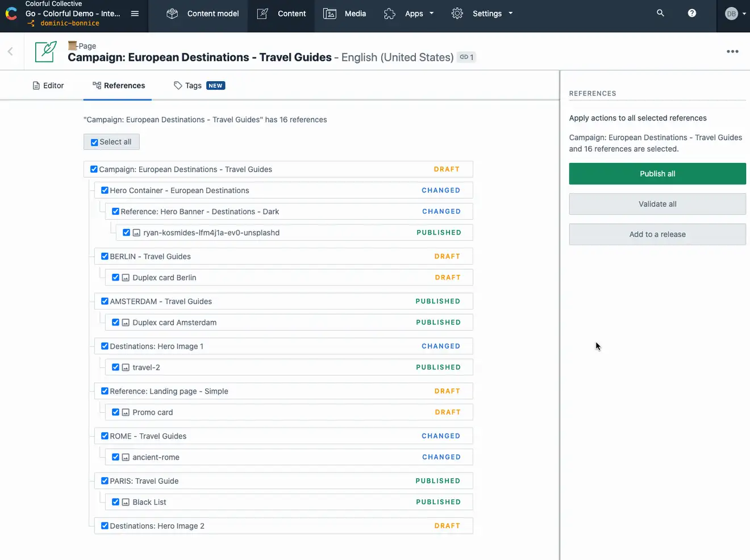Open the three-dot entry actions menu

[x=732, y=51]
